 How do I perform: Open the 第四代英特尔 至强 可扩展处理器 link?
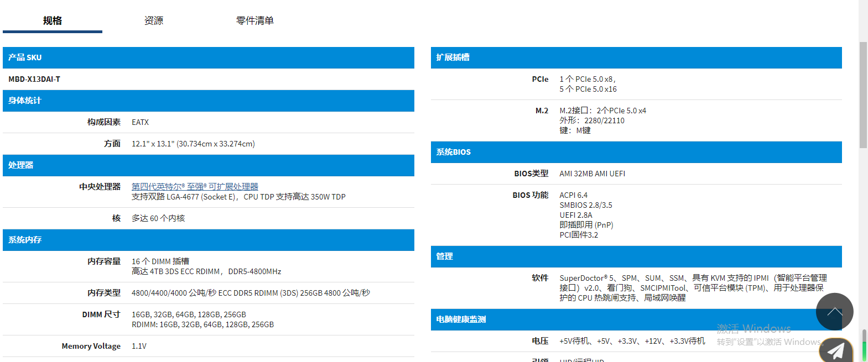coord(195,187)
